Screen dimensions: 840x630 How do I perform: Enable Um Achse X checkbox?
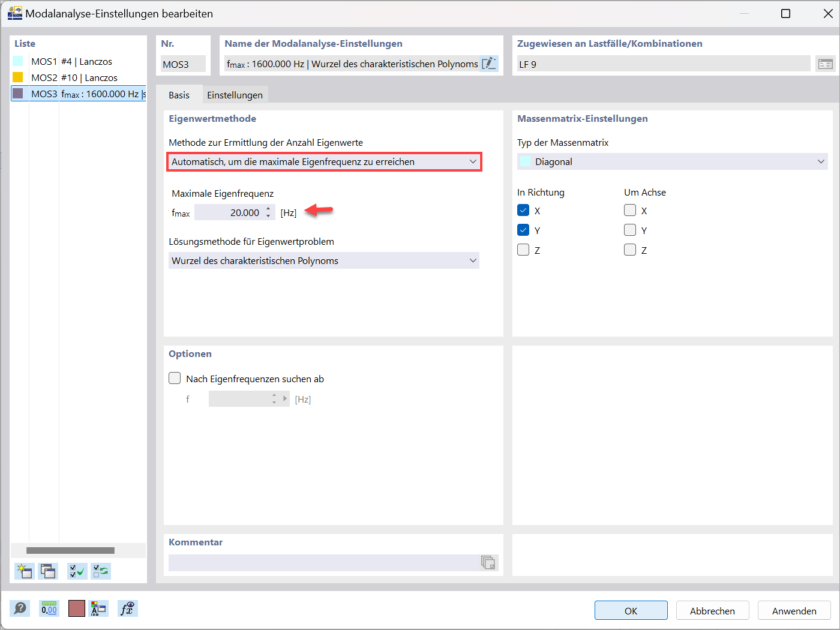(x=630, y=211)
